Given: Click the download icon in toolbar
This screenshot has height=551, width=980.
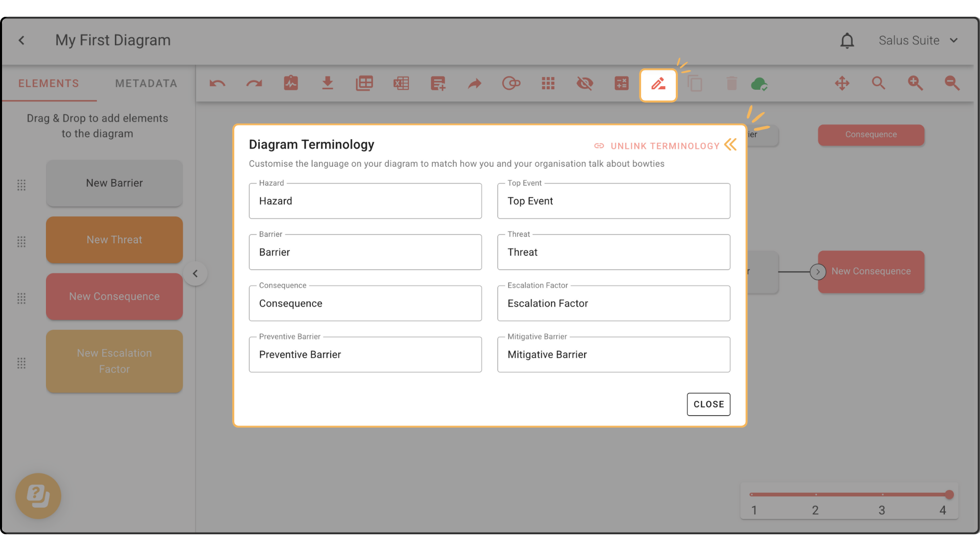Looking at the screenshot, I should tap(328, 83).
